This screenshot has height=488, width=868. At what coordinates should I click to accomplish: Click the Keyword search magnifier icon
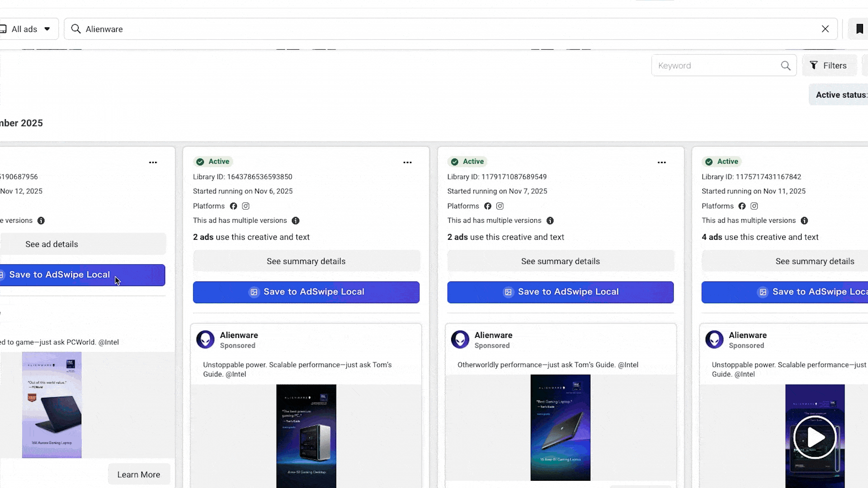click(786, 66)
